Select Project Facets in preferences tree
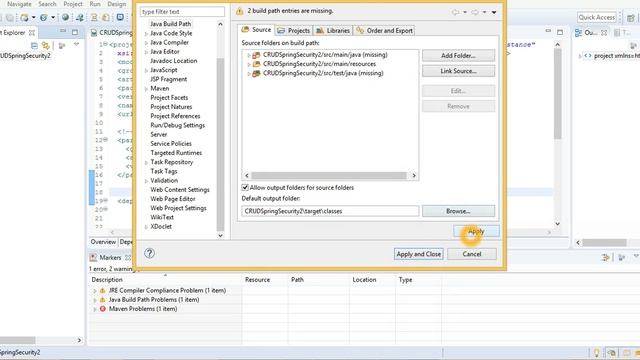Viewport: 640px width, 360px height. (169, 98)
